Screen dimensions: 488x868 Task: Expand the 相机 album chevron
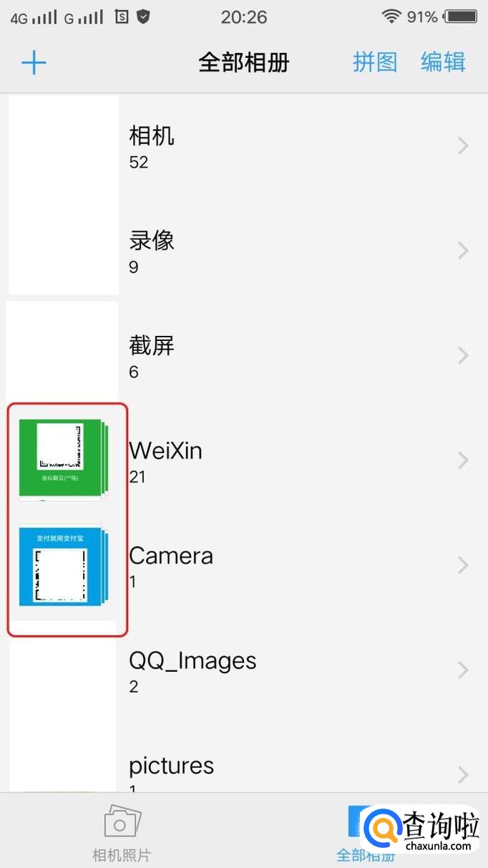pyautogui.click(x=463, y=146)
